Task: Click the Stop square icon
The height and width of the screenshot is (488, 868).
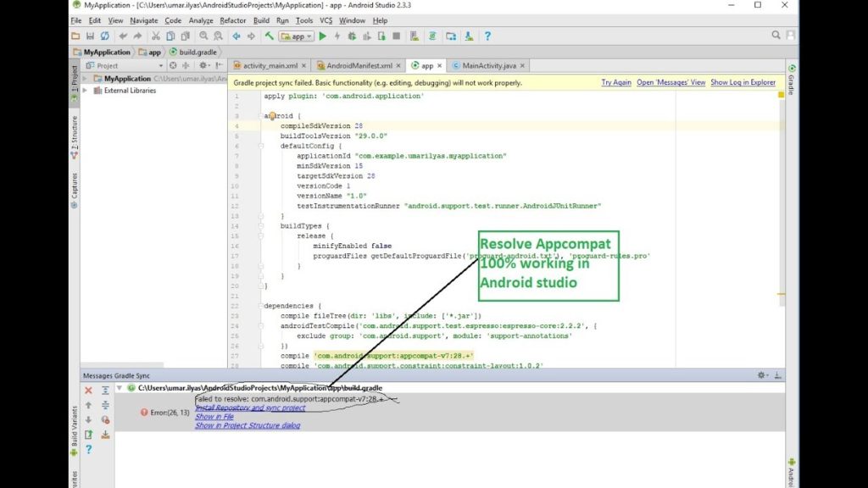Action: pos(397,36)
